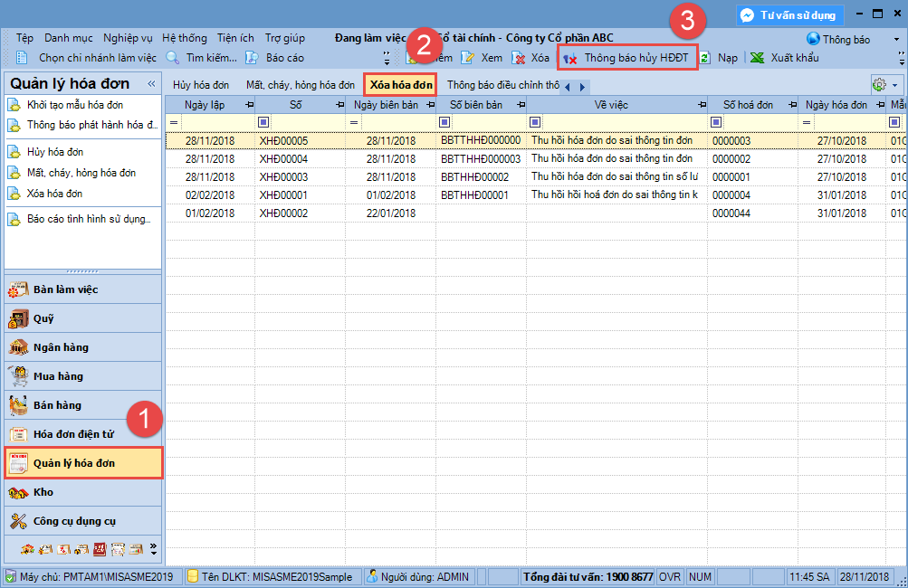Open the Xóa hóa đơn sidebar link
Viewport: 908px width, 588px height.
(54, 194)
